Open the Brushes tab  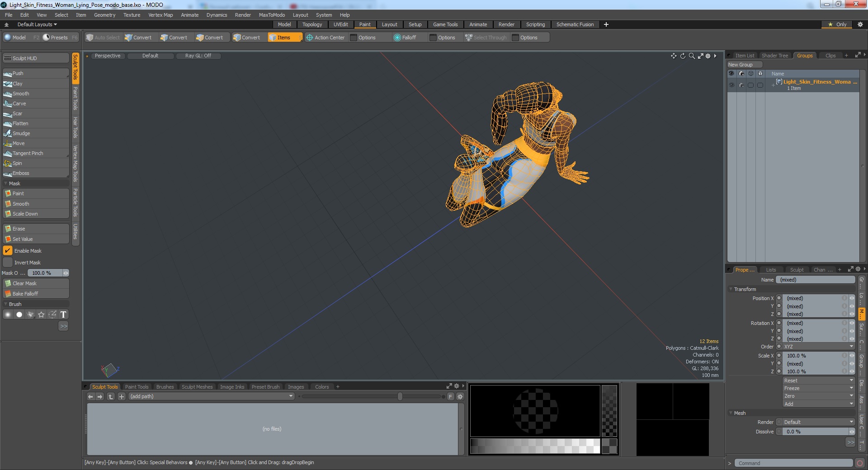click(165, 387)
